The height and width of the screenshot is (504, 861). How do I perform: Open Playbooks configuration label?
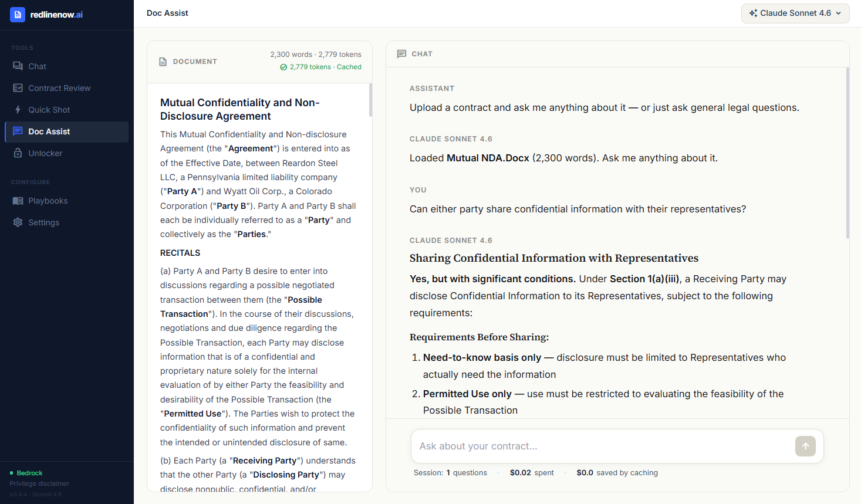[x=48, y=201]
